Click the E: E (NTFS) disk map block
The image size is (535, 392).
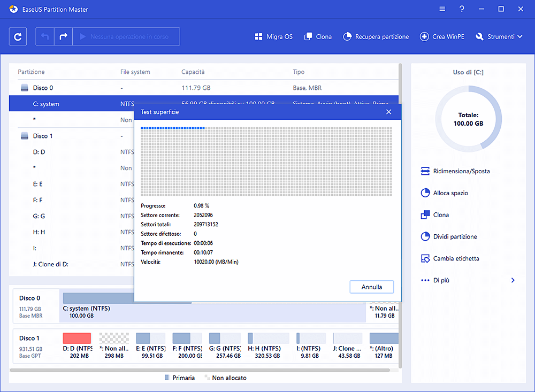(x=150, y=345)
